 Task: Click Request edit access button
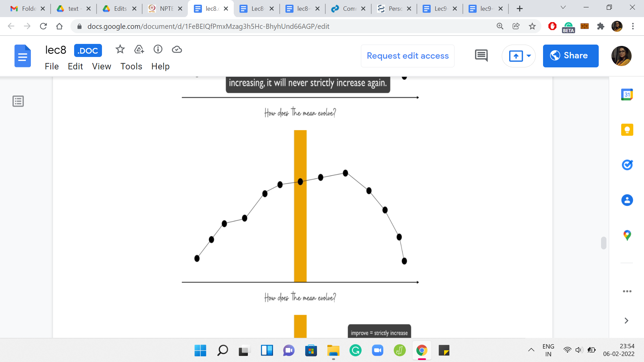pyautogui.click(x=408, y=56)
